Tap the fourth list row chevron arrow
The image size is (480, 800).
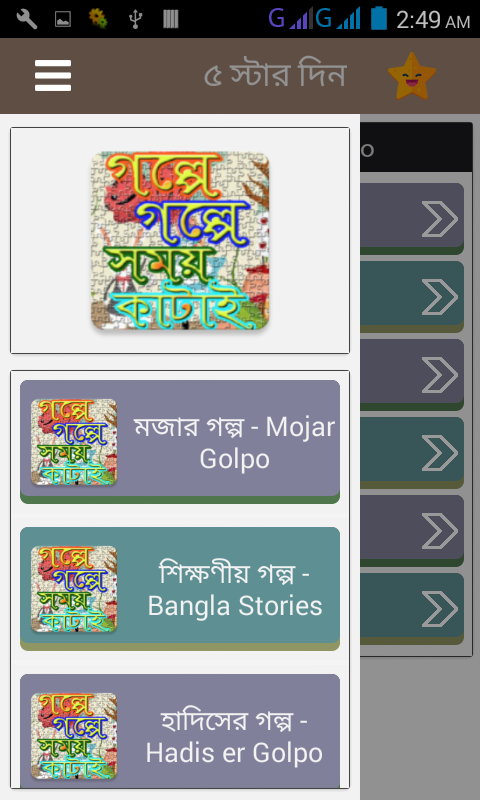pyautogui.click(x=440, y=453)
